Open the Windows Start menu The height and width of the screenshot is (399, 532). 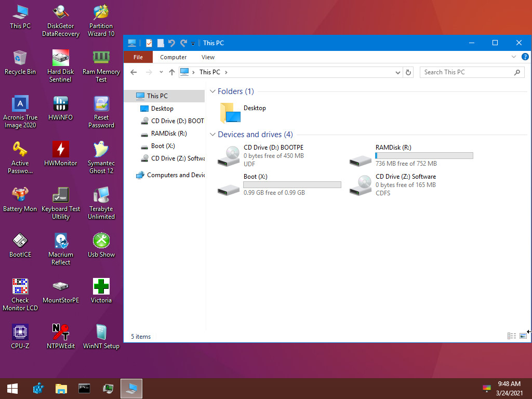click(x=12, y=389)
